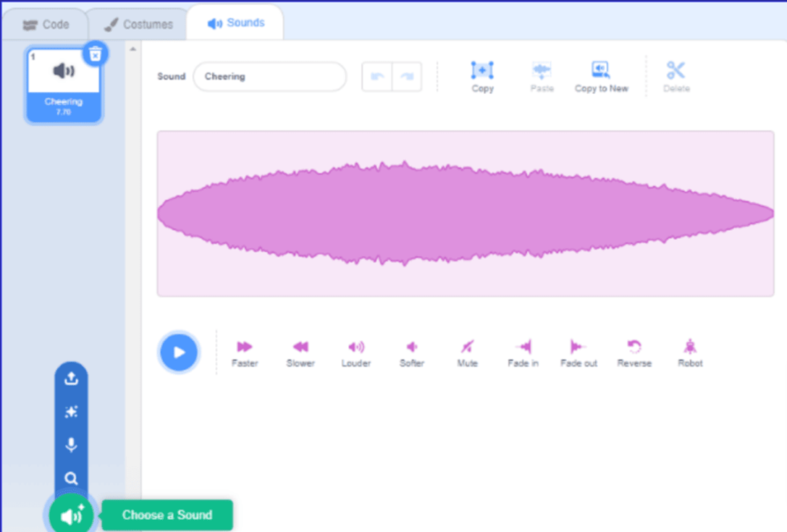The height and width of the screenshot is (532, 787).
Task: Mute the Cheering sound
Action: (x=467, y=351)
